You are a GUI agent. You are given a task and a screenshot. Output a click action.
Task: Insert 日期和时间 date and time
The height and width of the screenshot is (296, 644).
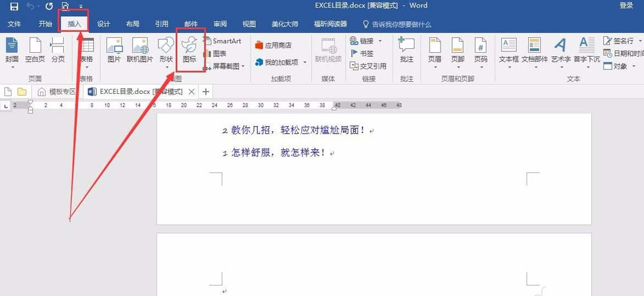pyautogui.click(x=623, y=53)
